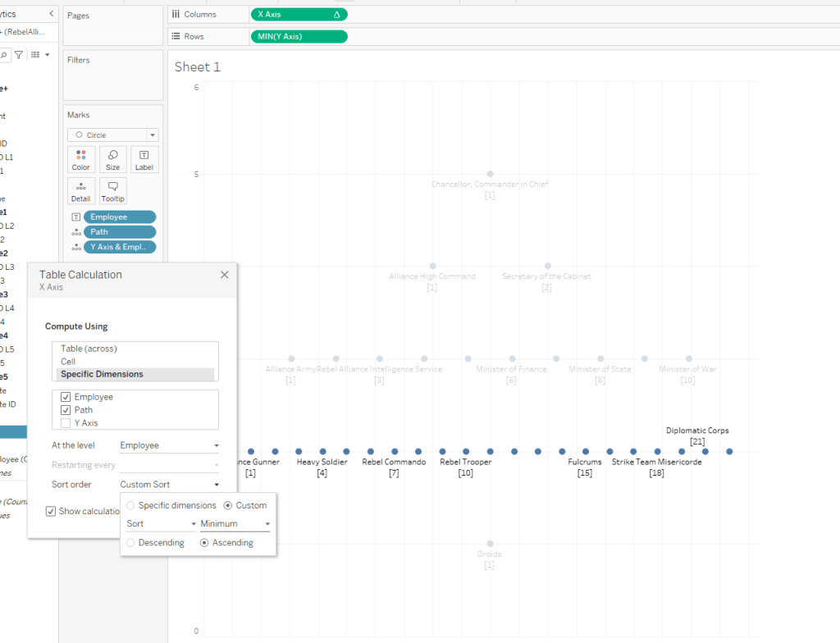Screen dimensions: 840x643
Task: Select the Descending radio button
Action: pos(131,543)
